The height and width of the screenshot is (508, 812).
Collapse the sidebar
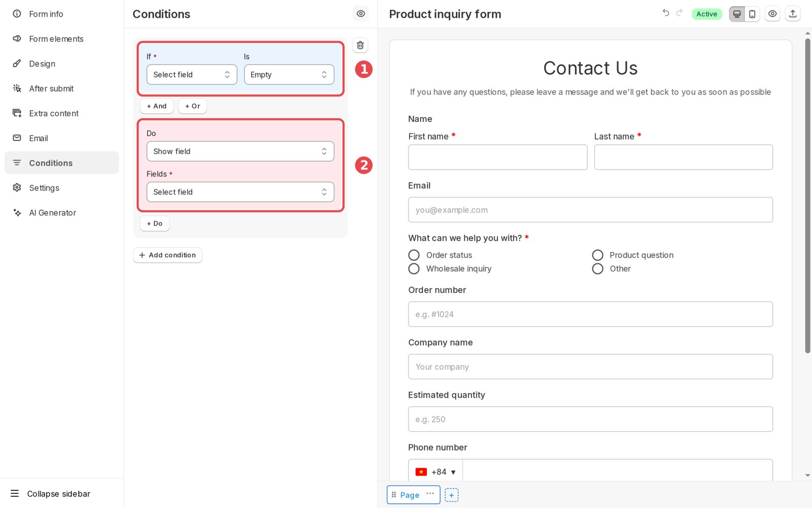pyautogui.click(x=51, y=493)
